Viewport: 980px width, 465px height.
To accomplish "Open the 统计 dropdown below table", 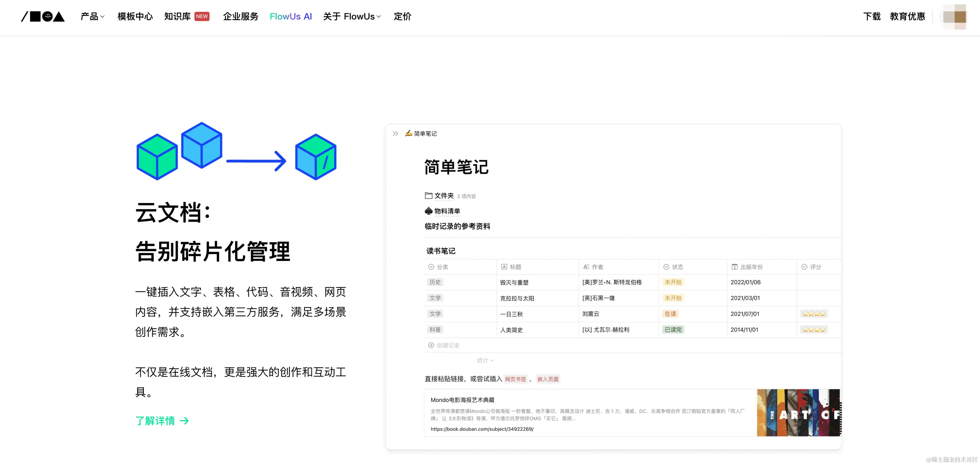I will pyautogui.click(x=485, y=360).
